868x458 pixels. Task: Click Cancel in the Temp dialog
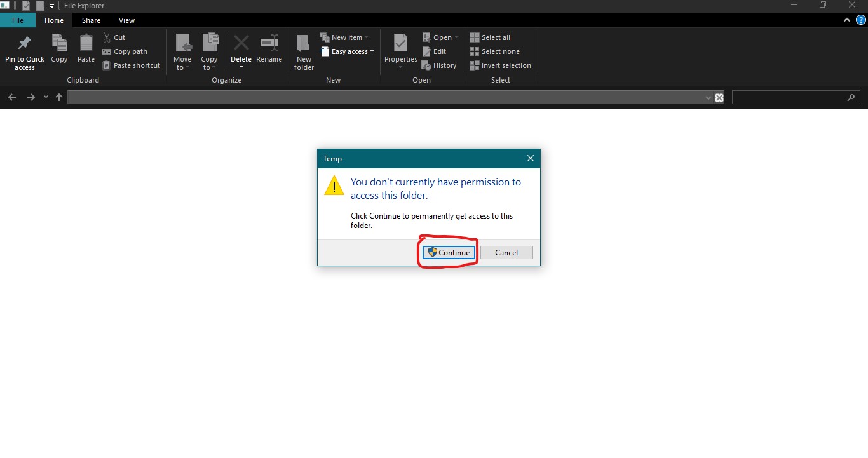(506, 252)
